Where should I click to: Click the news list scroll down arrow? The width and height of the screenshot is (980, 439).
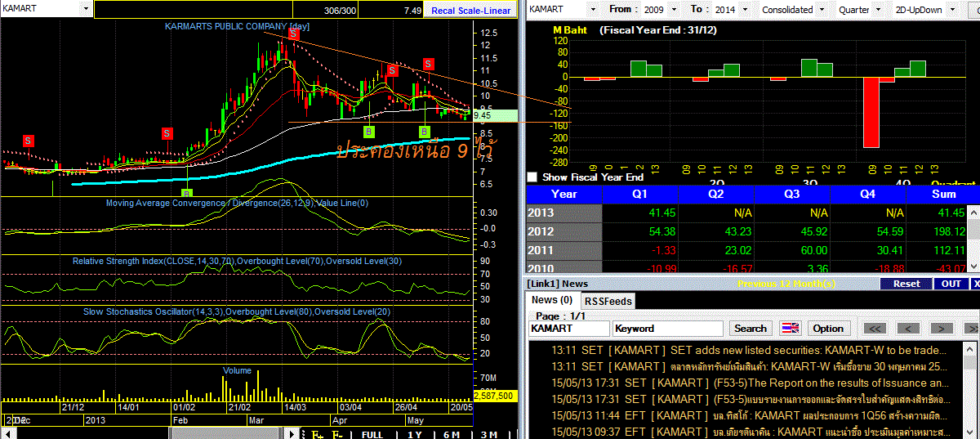point(970,433)
